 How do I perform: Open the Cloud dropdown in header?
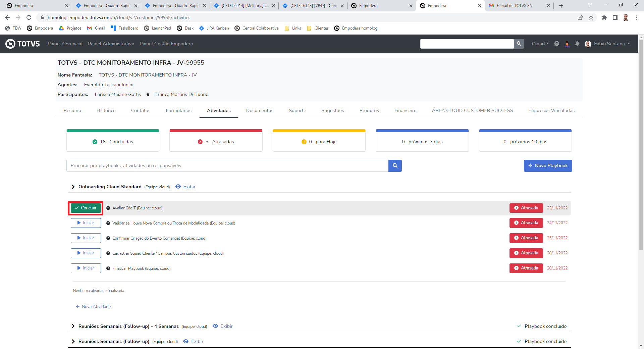(540, 44)
